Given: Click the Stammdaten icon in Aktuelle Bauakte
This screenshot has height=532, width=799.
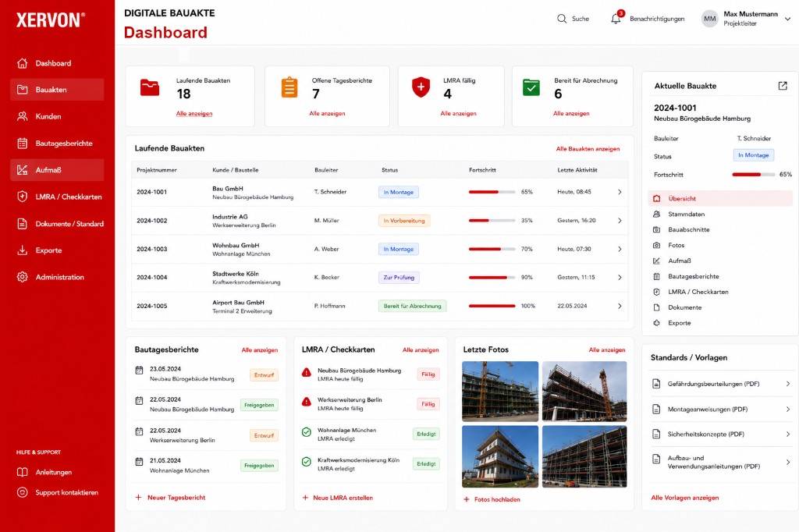Looking at the screenshot, I should click(x=657, y=215).
